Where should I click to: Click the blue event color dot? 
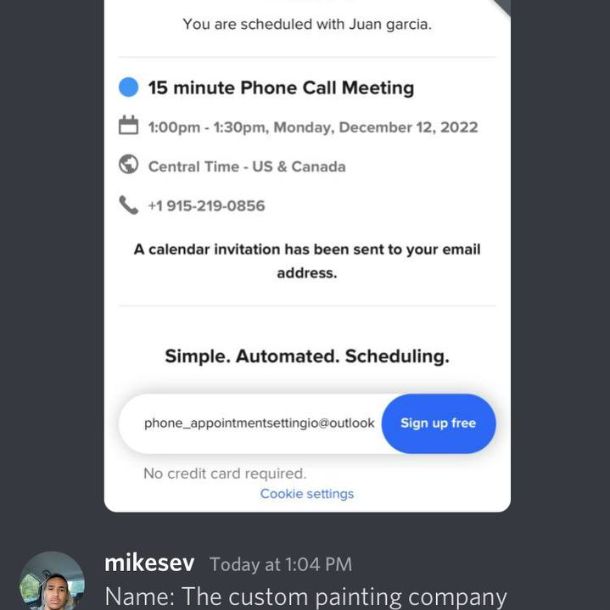point(128,87)
